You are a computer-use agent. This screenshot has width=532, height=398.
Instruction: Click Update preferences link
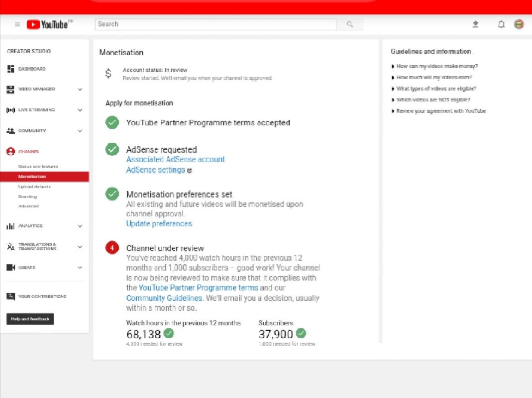pos(159,223)
